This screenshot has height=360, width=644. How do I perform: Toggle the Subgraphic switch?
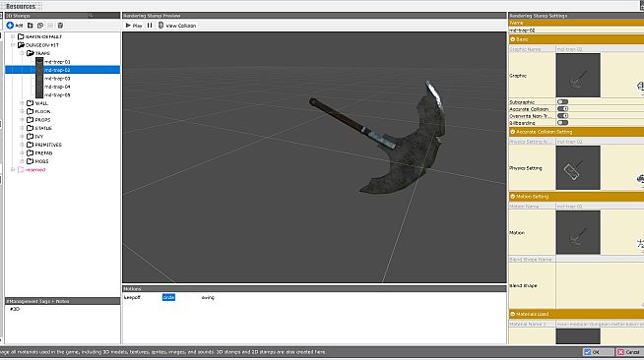coord(562,102)
